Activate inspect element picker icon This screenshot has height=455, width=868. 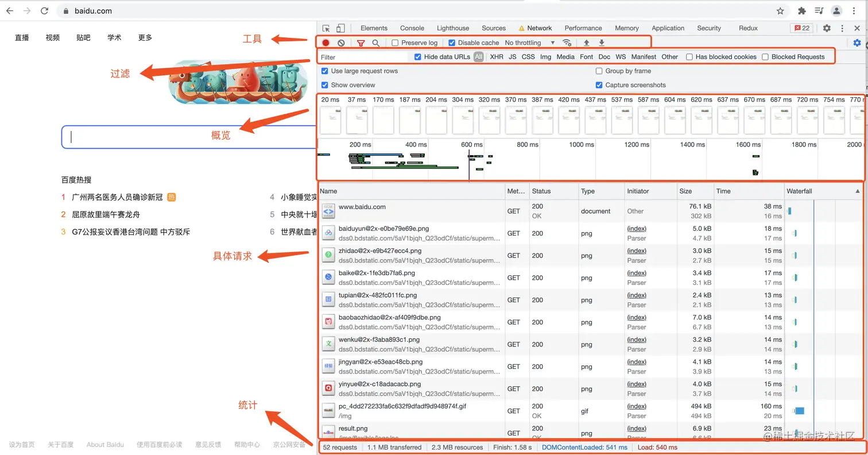tap(326, 28)
